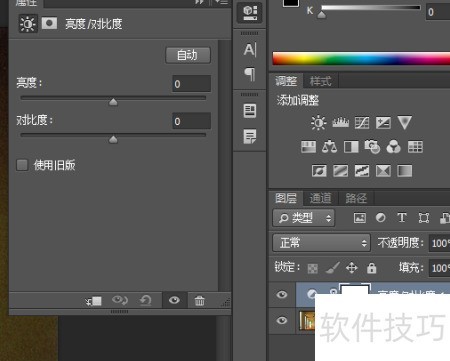Image resolution: width=450 pixels, height=361 pixels.
Task: Filter layers by pixel layers icon
Action: click(x=360, y=218)
